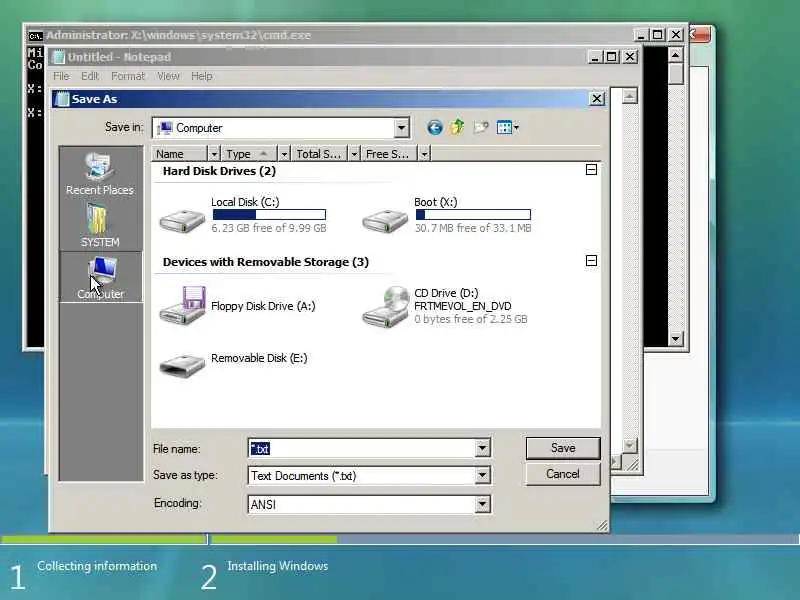
Task: Click '0 bytes free of 2.25 GB' text
Action: (470, 319)
